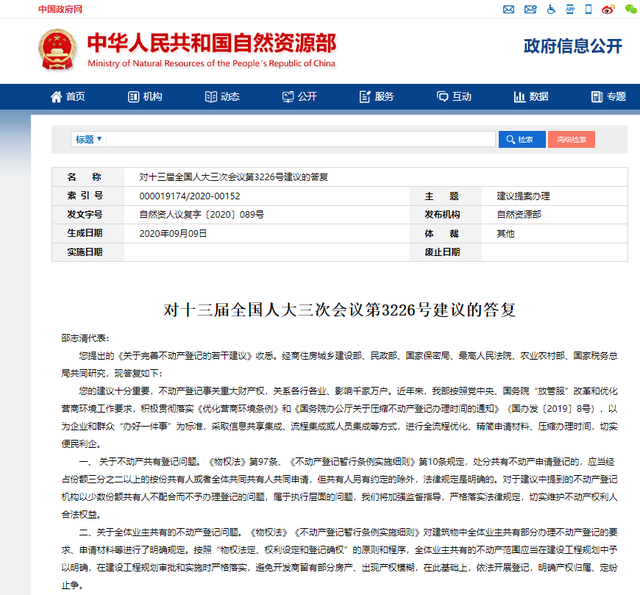Image resolution: width=640 pixels, height=595 pixels.
Task: Click the book icon beside 动态
Action: [x=211, y=97]
